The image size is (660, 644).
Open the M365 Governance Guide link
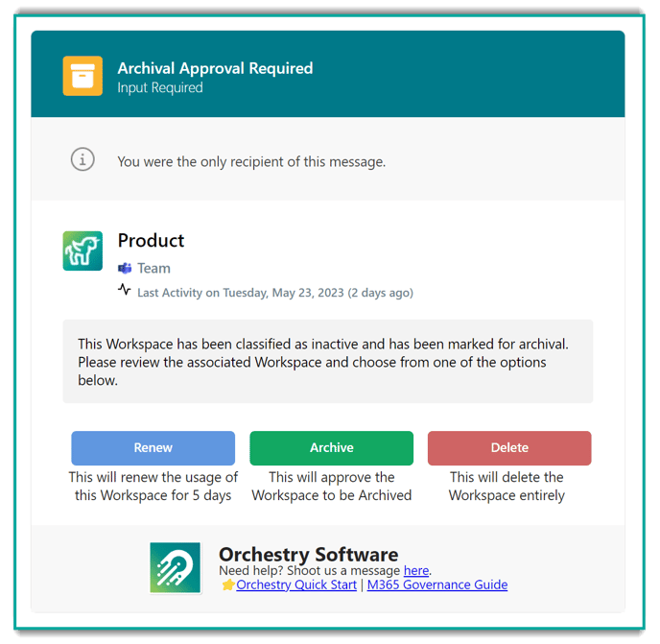pyautogui.click(x=437, y=584)
